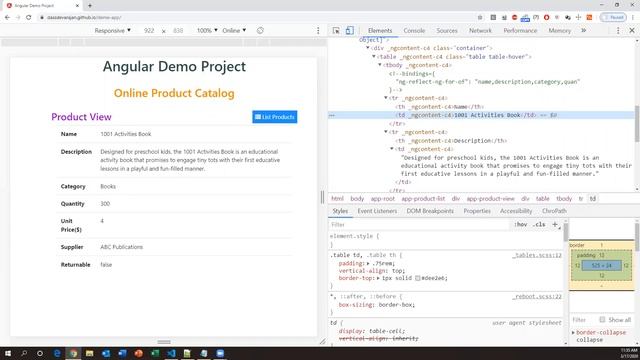640x360 pixels.
Task: Check the Show all computed styles box
Action: click(x=602, y=319)
